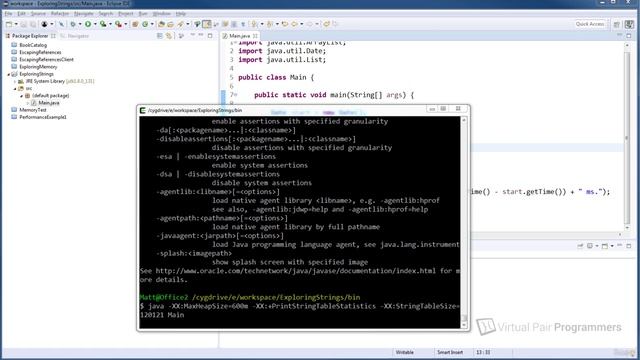The height and width of the screenshot is (360, 640).
Task: Open the File menu
Action: click(8, 13)
